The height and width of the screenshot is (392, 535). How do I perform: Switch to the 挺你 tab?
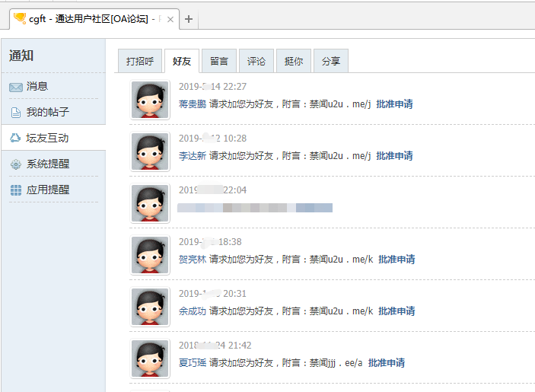tap(294, 61)
